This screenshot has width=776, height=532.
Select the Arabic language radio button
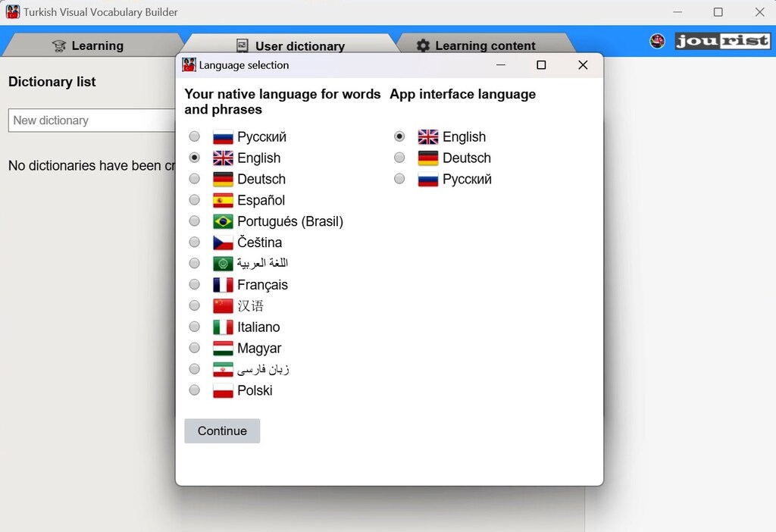(x=195, y=263)
